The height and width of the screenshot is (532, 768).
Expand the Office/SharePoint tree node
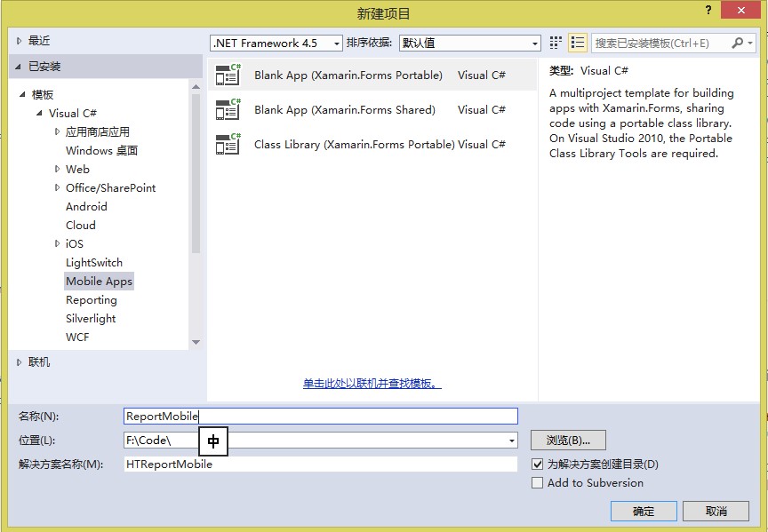(57, 187)
